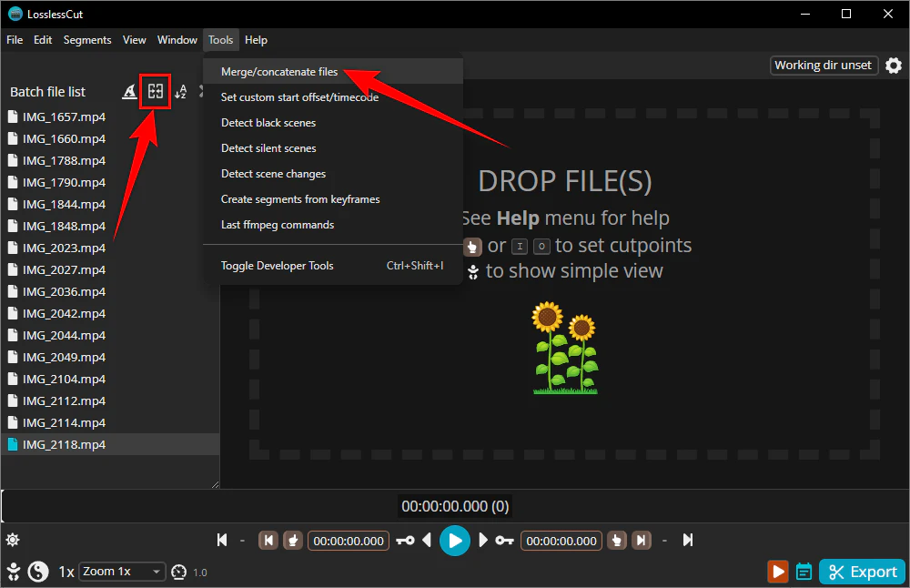Viewport: 910px width, 588px height.
Task: Select IMG_2036.mp4 in batch list
Action: pos(110,291)
